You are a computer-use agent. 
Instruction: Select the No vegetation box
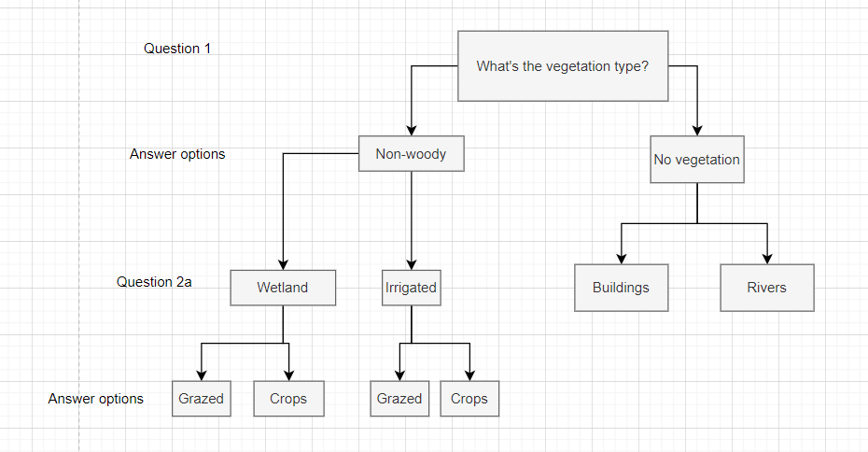click(x=696, y=160)
